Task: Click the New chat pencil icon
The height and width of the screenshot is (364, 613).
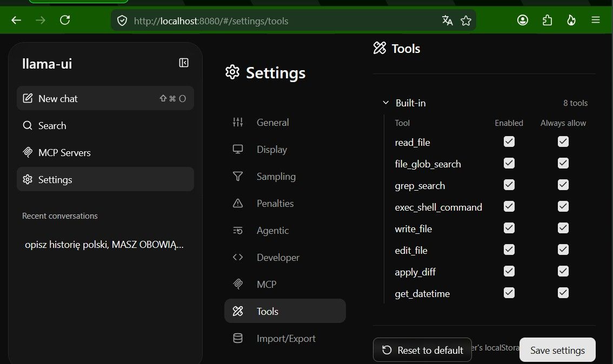Action: tap(28, 98)
